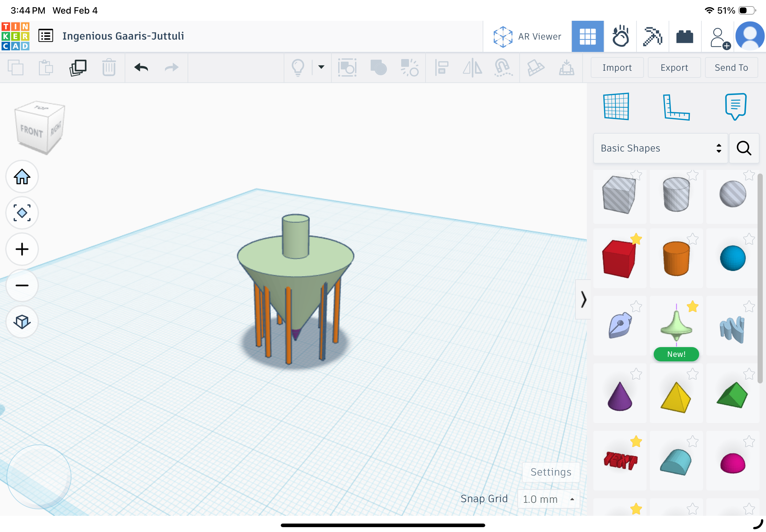The width and height of the screenshot is (766, 532).
Task: Open the Align tool
Action: (x=442, y=68)
